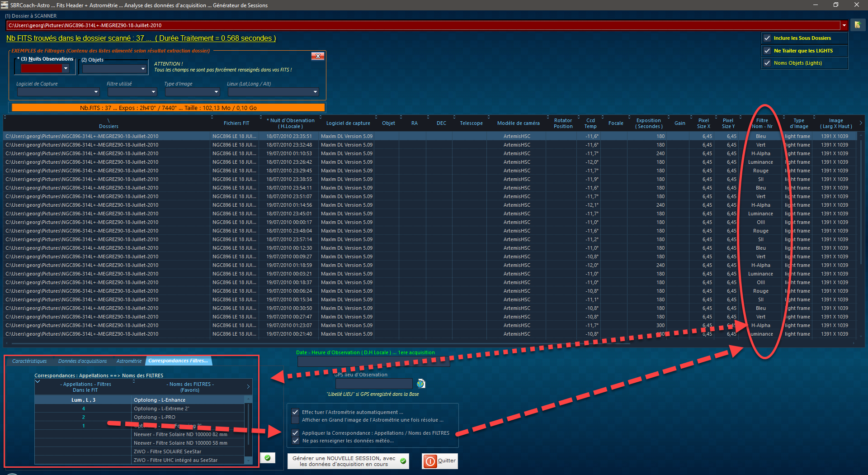The height and width of the screenshot is (475, 868).
Task: Sort by the Fichiers FIT column header
Action: click(x=236, y=123)
